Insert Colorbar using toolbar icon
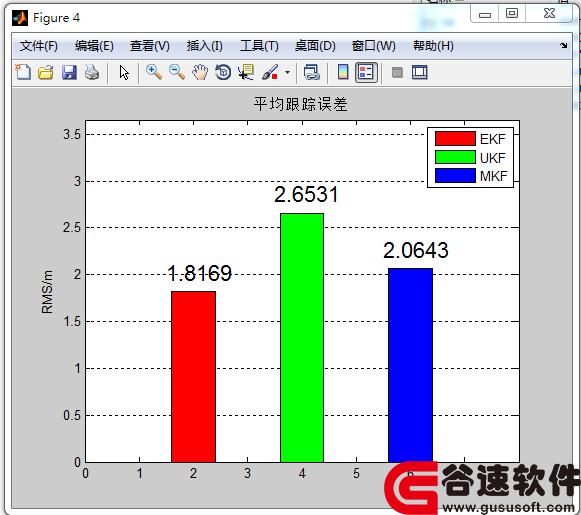The image size is (581, 515). point(343,72)
